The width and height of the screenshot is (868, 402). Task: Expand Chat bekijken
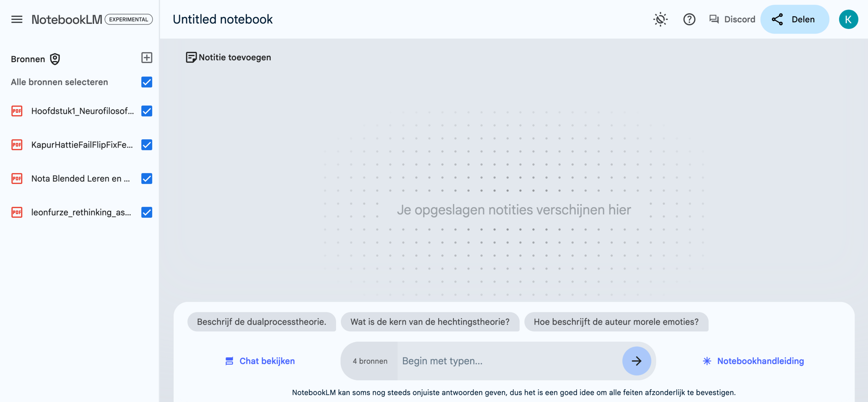click(260, 361)
